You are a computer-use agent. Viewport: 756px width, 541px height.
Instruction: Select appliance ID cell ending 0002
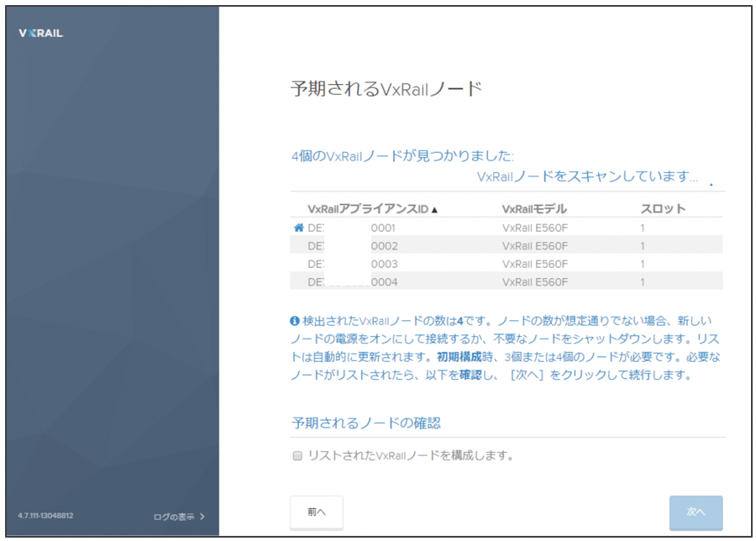point(353,246)
